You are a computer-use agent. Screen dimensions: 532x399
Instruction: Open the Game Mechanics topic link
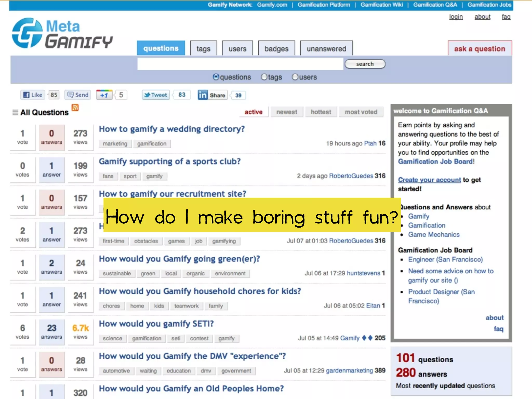pyautogui.click(x=434, y=235)
